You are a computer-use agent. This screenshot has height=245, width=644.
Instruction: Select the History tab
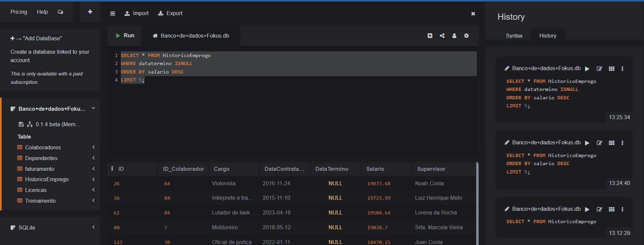548,36
